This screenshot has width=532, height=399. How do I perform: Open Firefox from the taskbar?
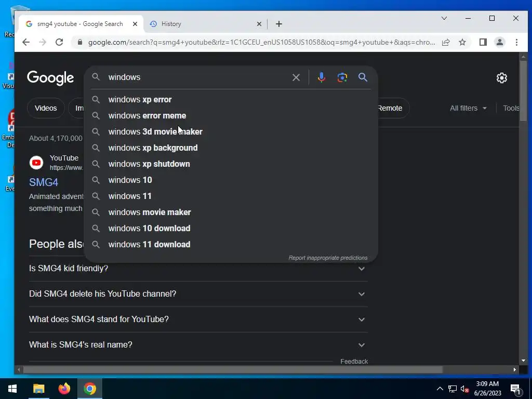pos(64,389)
